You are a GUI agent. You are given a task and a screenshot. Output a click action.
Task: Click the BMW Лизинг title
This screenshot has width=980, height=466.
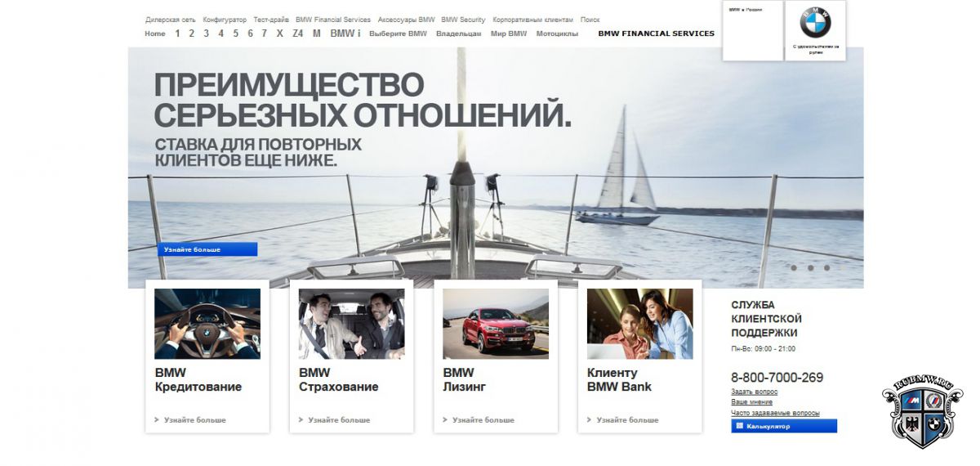[x=464, y=379]
